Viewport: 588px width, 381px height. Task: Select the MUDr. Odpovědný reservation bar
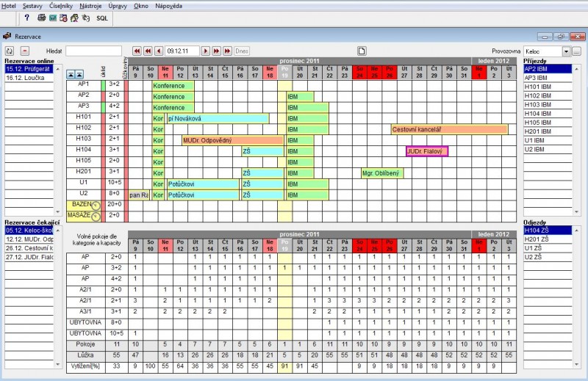pos(232,139)
